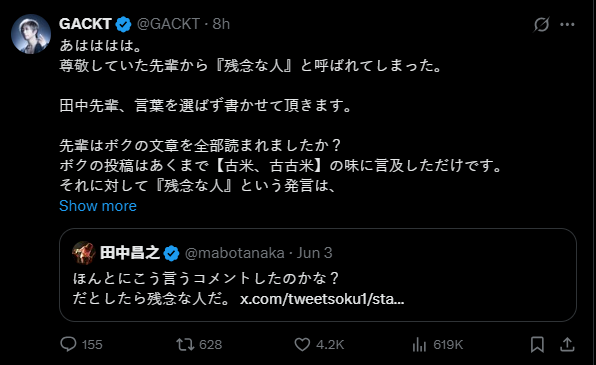Image resolution: width=596 pixels, height=365 pixels.
Task: Click the Jun 3 quoted tweet date
Action: [314, 253]
